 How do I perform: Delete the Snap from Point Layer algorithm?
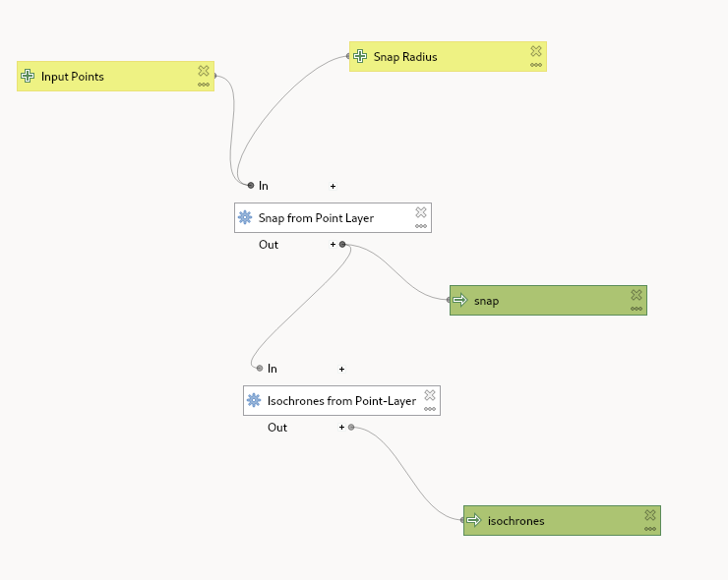pyautogui.click(x=421, y=212)
